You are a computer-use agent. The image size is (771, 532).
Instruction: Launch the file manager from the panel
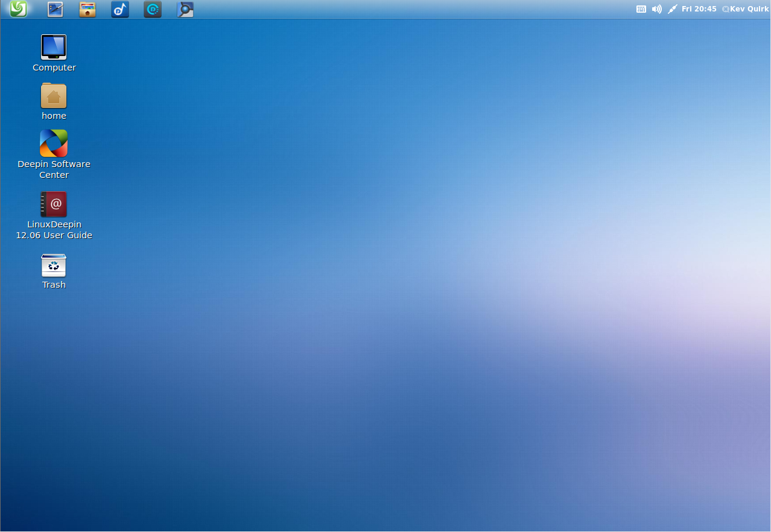[87, 9]
